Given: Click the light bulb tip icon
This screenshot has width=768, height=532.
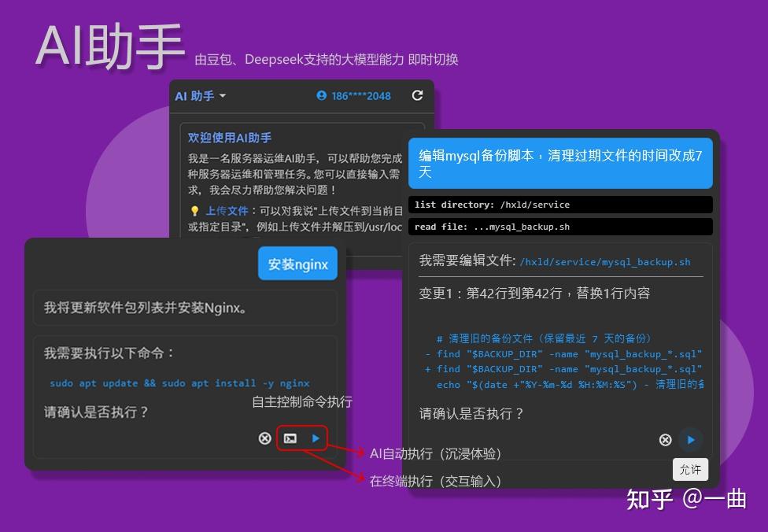Looking at the screenshot, I should pyautogui.click(x=194, y=211).
